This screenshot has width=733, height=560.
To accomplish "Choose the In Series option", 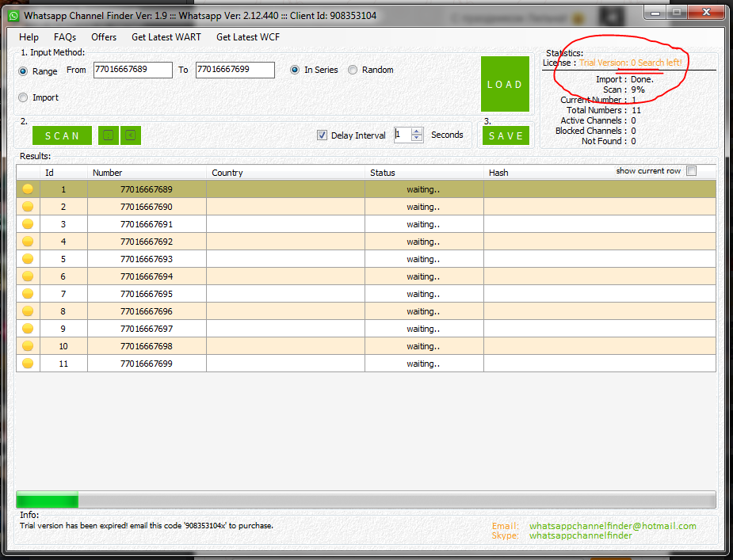I will pos(295,70).
